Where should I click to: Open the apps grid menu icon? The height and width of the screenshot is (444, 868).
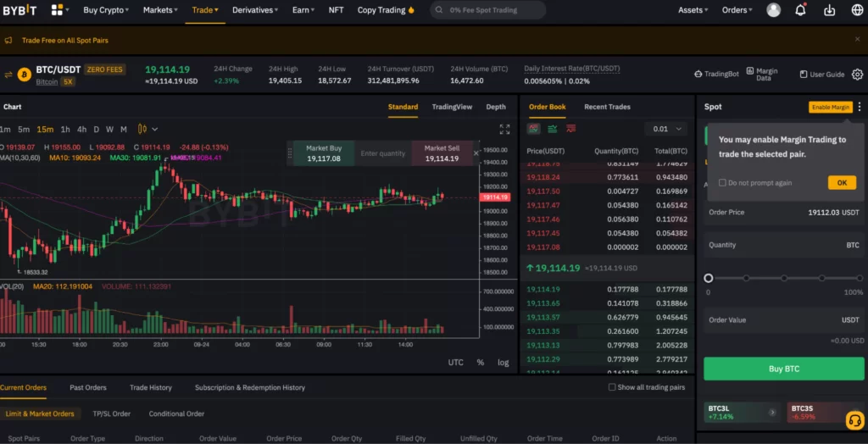point(57,10)
